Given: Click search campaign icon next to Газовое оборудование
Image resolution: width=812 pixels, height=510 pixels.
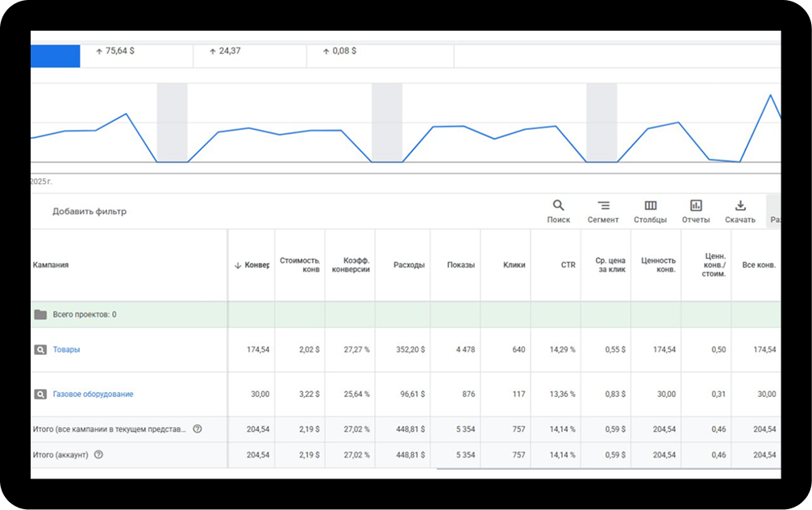Looking at the screenshot, I should [x=40, y=395].
